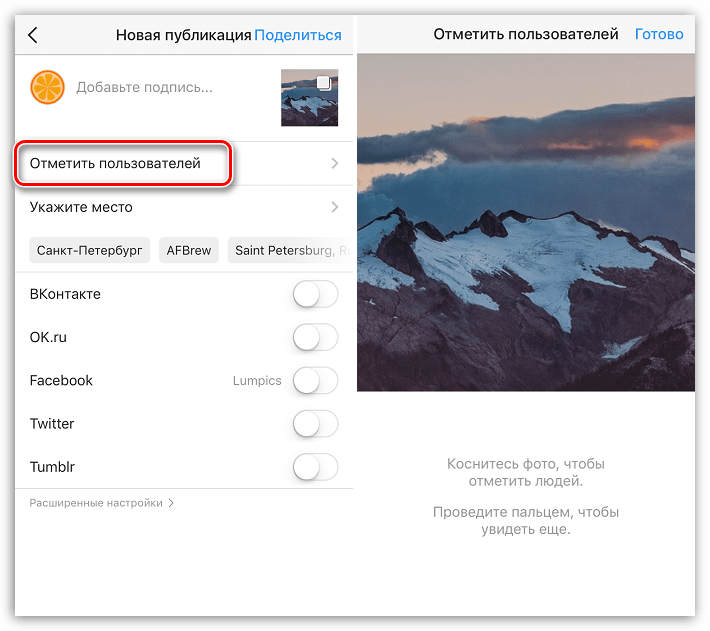Click the Коснитесь фото hint text
710x631 pixels.
click(x=526, y=473)
